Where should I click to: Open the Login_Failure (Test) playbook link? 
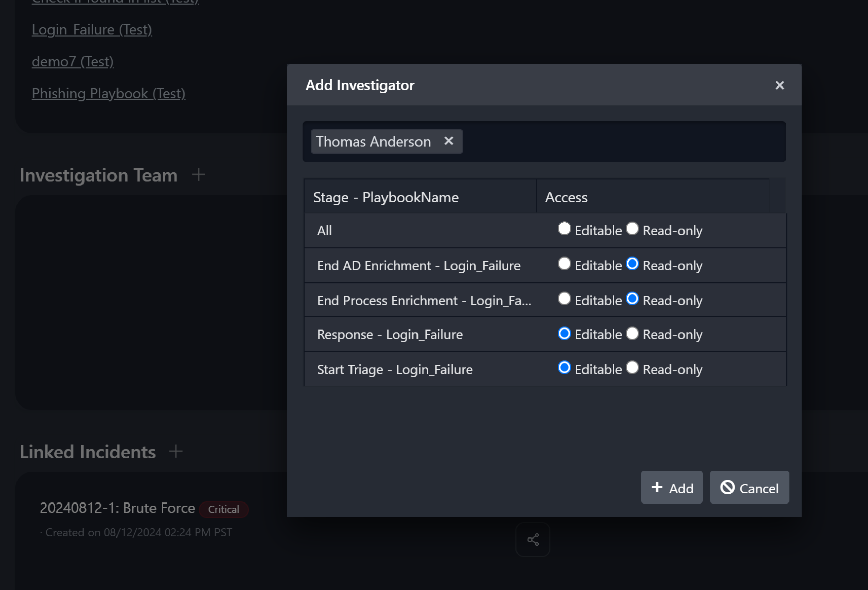tap(92, 30)
